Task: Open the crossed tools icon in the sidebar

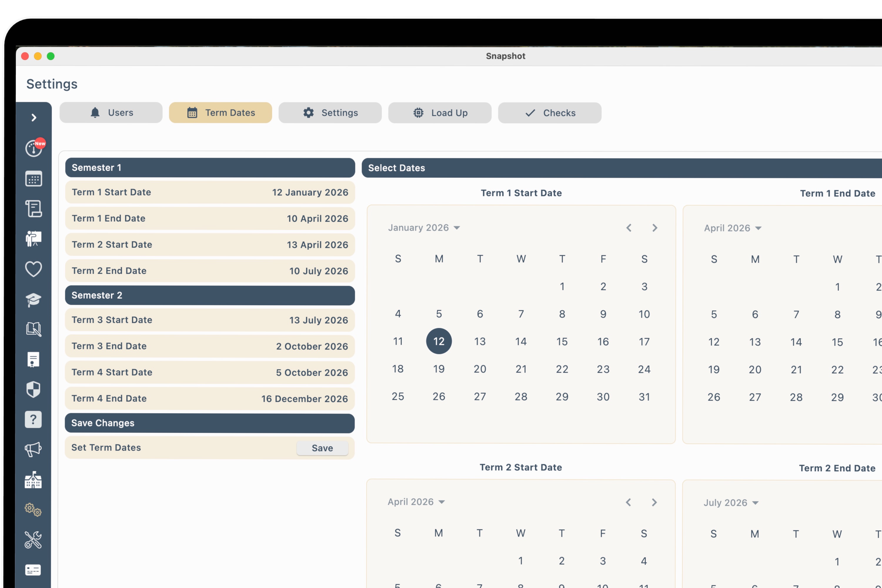Action: tap(34, 540)
